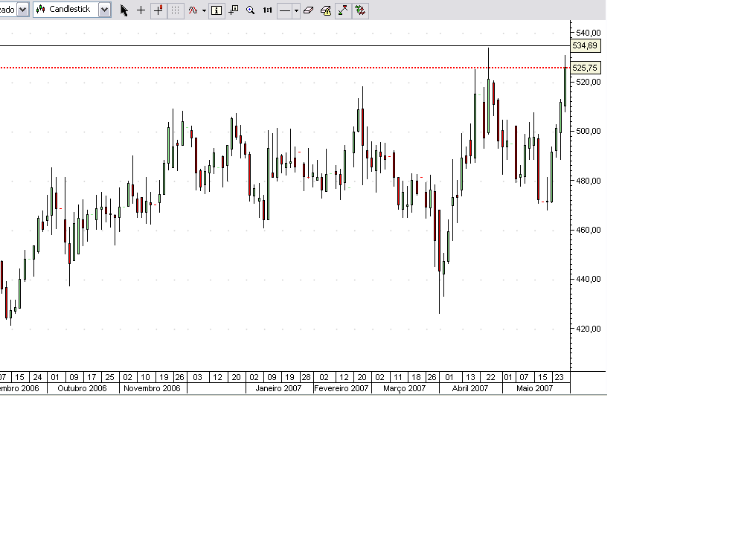Click the Janeiro 2007 month label
Viewport: 747px width, 560px height.
coord(278,388)
